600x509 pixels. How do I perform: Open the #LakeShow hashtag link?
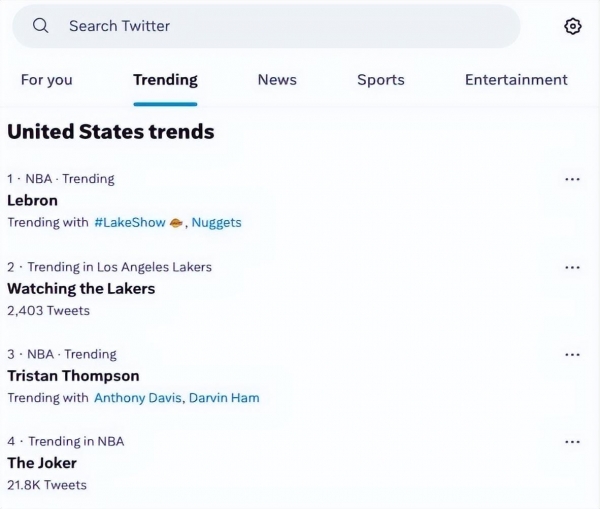[x=130, y=222]
